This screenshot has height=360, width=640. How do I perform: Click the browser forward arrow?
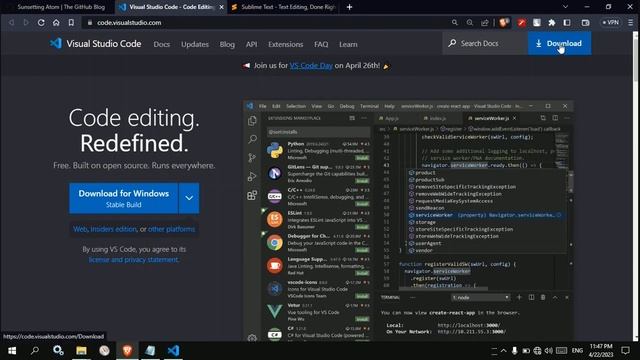[x=26, y=22]
